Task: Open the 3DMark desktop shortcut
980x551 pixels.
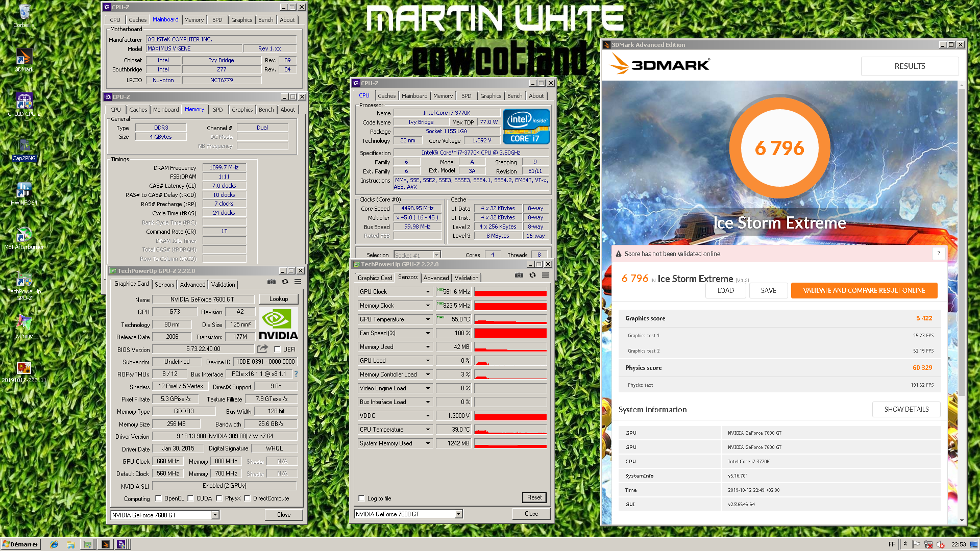Action: click(x=24, y=60)
